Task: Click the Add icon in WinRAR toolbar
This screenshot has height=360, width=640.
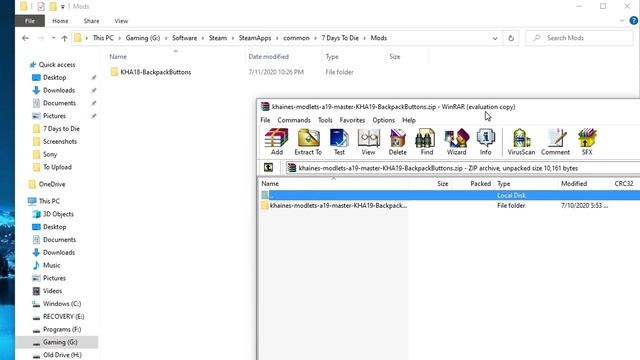Action: click(276, 142)
